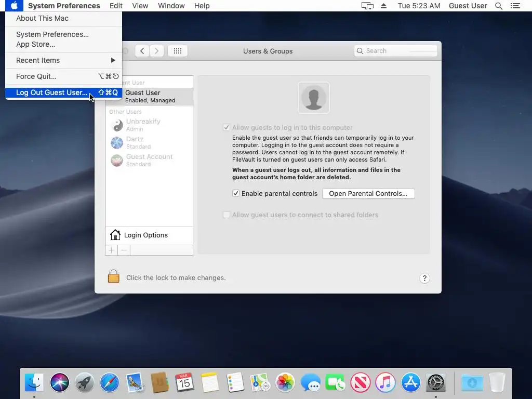Select Unbreakify Admin user
Image resolution: width=532 pixels, height=399 pixels.
click(x=149, y=125)
